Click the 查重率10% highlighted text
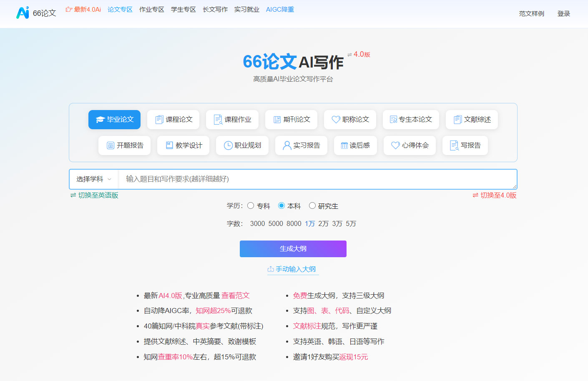Screen dimensions: 588x381 click(175, 357)
